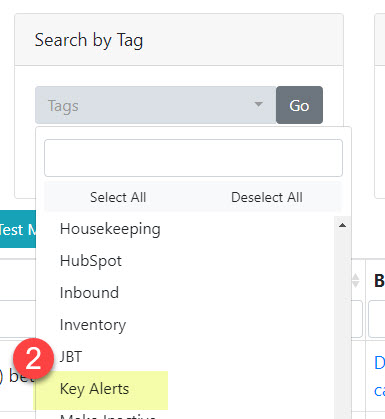Select the Housekeeping tag
The height and width of the screenshot is (419, 385).
coord(110,229)
